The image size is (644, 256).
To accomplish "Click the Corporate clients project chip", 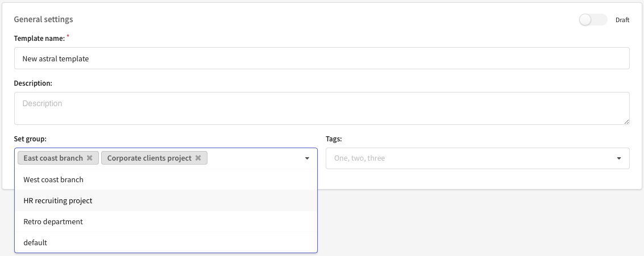I will (x=149, y=158).
